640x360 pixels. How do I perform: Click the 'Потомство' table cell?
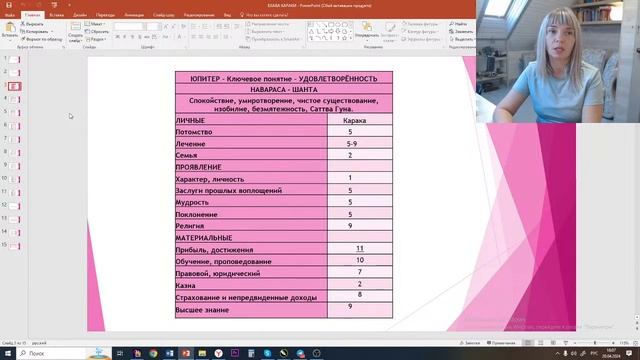[251, 132]
